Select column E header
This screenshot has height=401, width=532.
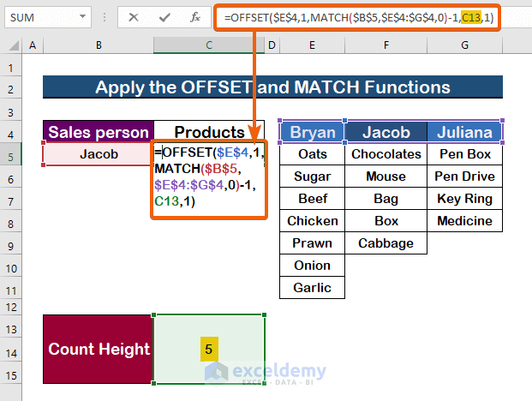coord(312,45)
